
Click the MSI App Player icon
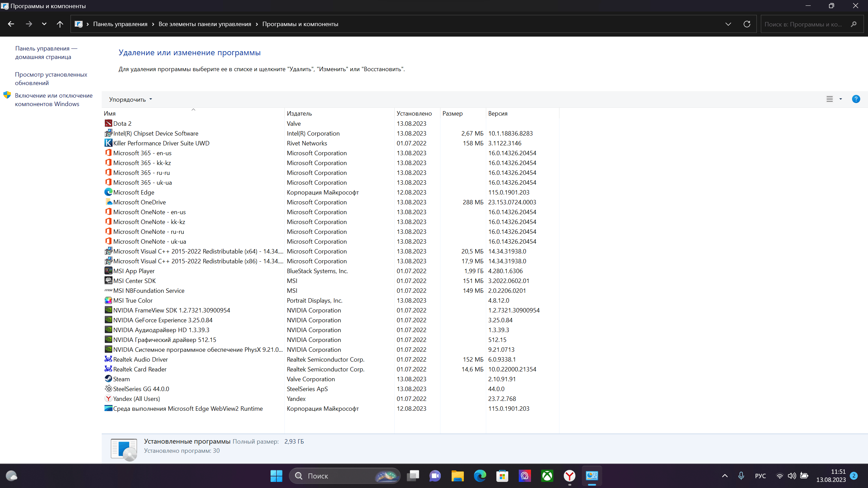pyautogui.click(x=108, y=271)
